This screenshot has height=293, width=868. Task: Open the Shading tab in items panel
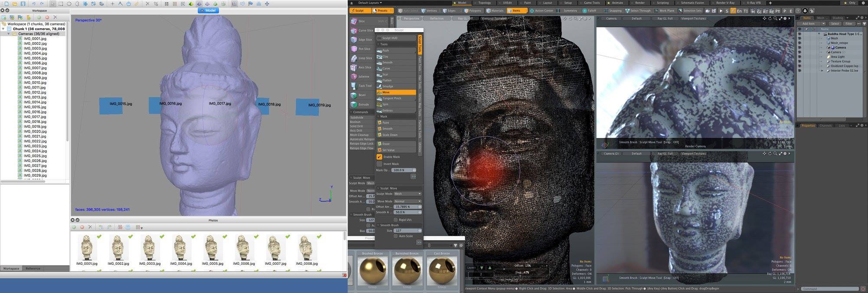pos(838,18)
